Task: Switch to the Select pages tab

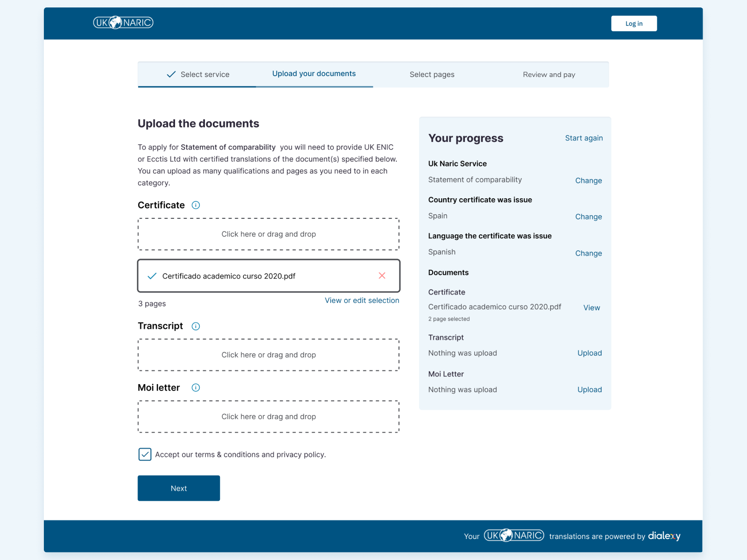Action: tap(432, 74)
